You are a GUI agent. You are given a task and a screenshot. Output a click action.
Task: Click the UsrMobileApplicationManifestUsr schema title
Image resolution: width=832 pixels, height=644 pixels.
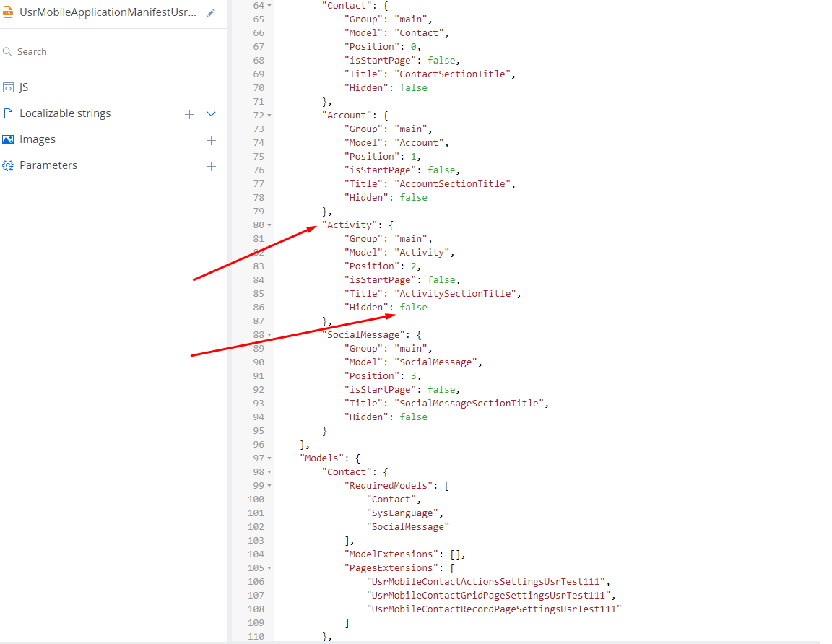(108, 12)
